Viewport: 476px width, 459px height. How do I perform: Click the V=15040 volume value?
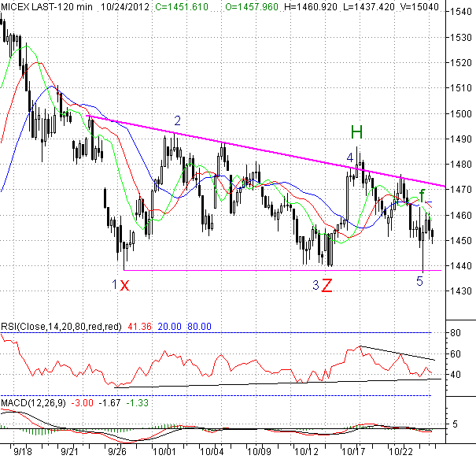tap(419, 6)
